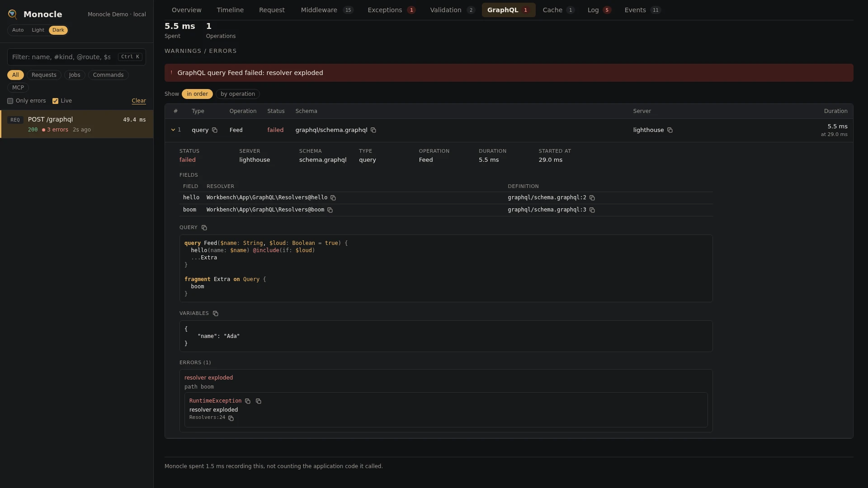Viewport: 868px width, 488px height.
Task: Open the Overview tab
Action: (x=187, y=10)
